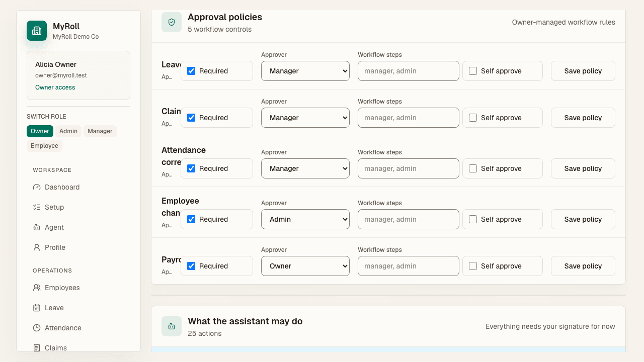Click the MyRoll building logo icon
This screenshot has height=362, width=644.
[x=37, y=31]
